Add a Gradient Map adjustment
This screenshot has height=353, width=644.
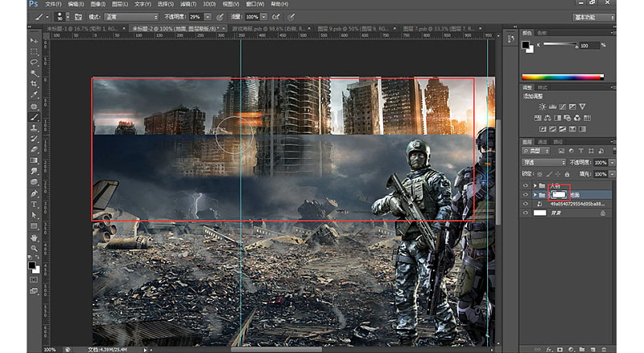582,129
